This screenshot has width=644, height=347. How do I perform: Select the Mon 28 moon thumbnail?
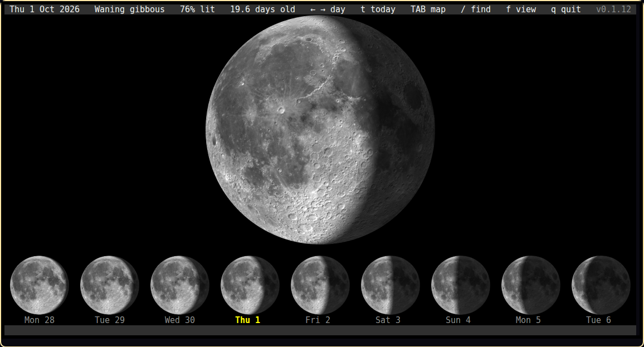click(39, 285)
